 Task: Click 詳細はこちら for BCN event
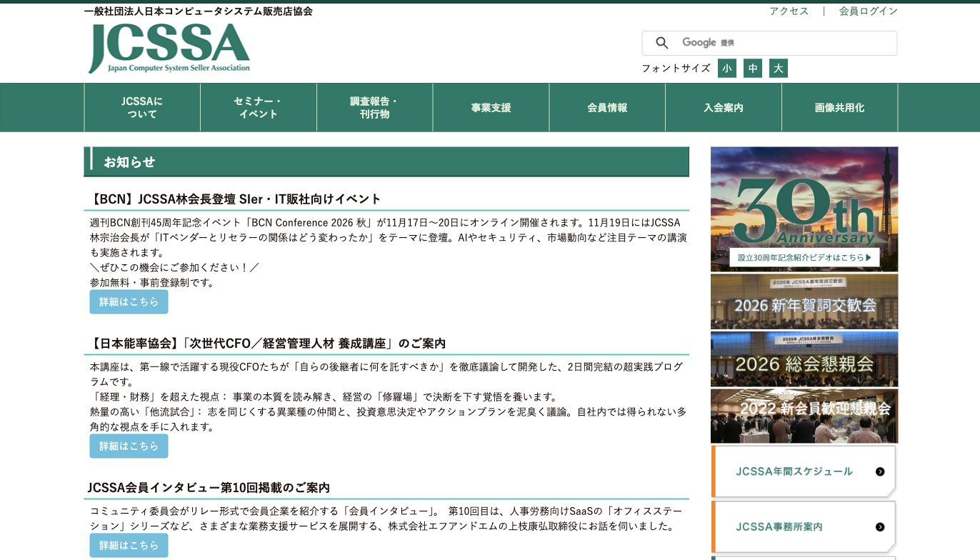tap(129, 301)
